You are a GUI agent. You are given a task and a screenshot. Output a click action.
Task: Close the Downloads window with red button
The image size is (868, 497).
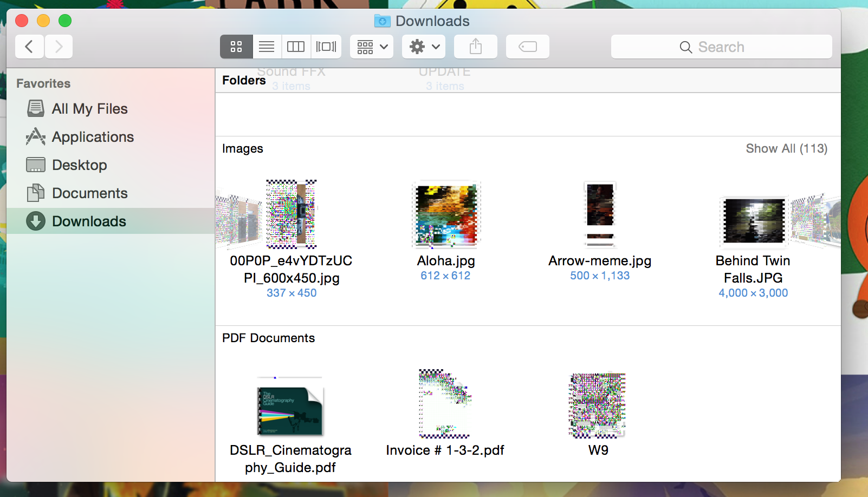pos(22,21)
